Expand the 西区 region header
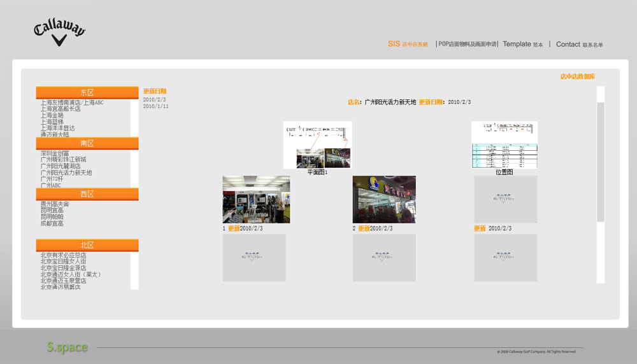This screenshot has height=364, width=637. tap(87, 194)
